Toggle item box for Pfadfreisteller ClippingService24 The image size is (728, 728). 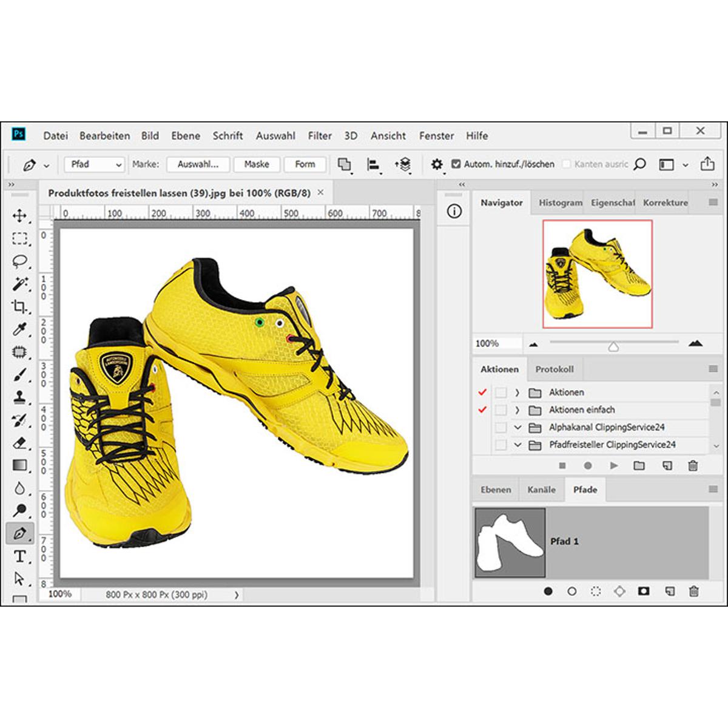[500, 445]
